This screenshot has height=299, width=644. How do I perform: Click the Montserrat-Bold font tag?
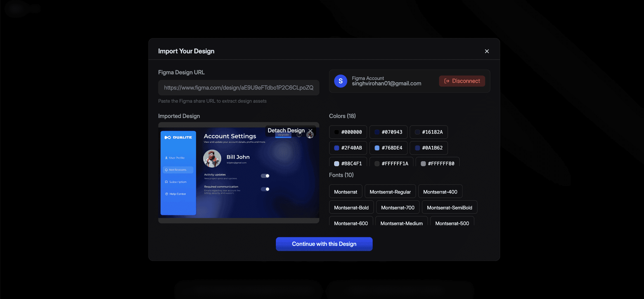351,208
